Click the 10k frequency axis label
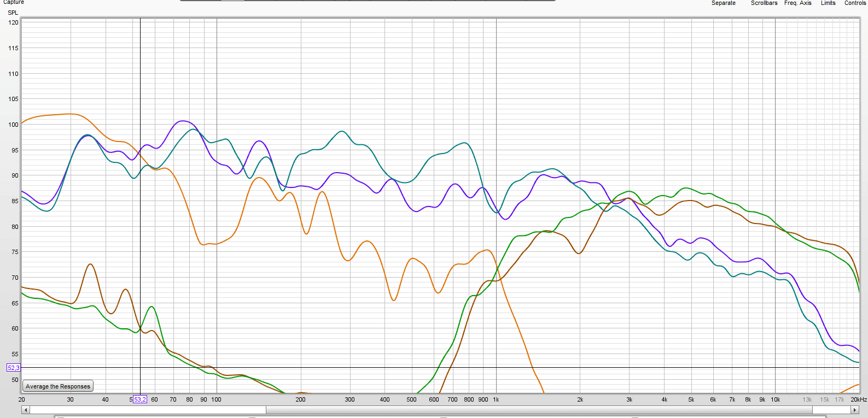This screenshot has height=418, width=868. (776, 399)
